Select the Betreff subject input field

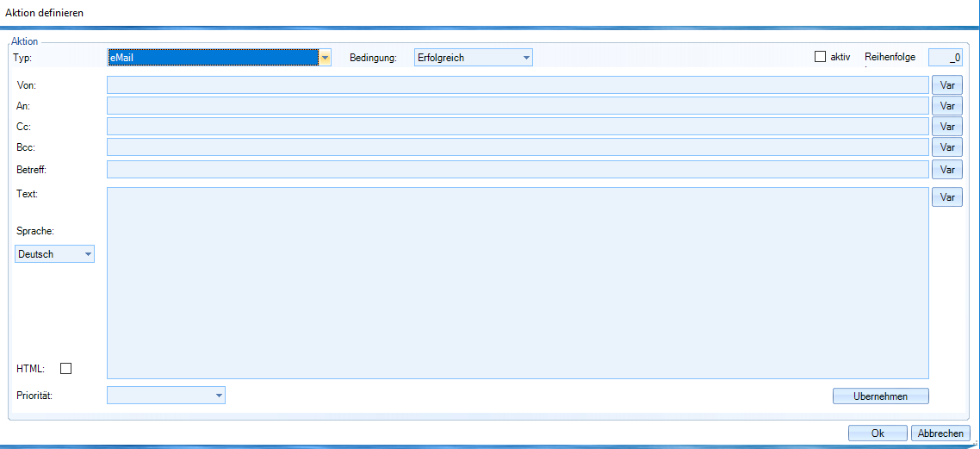click(x=517, y=170)
